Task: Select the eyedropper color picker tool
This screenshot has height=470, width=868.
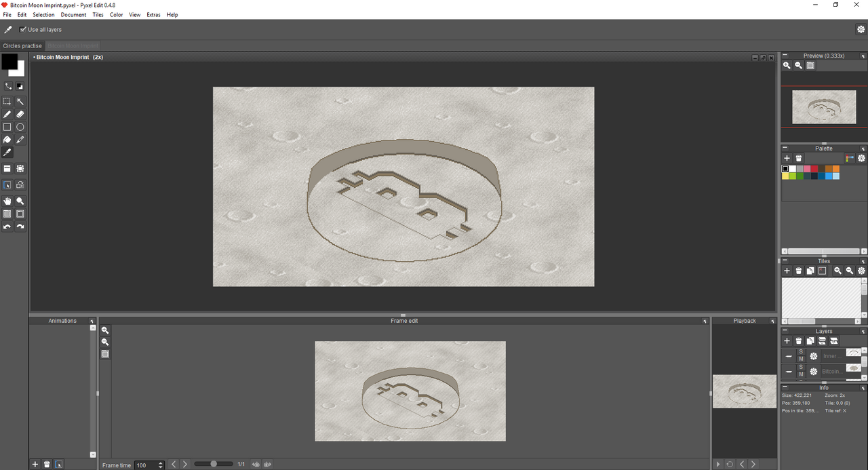Action: [x=7, y=153]
